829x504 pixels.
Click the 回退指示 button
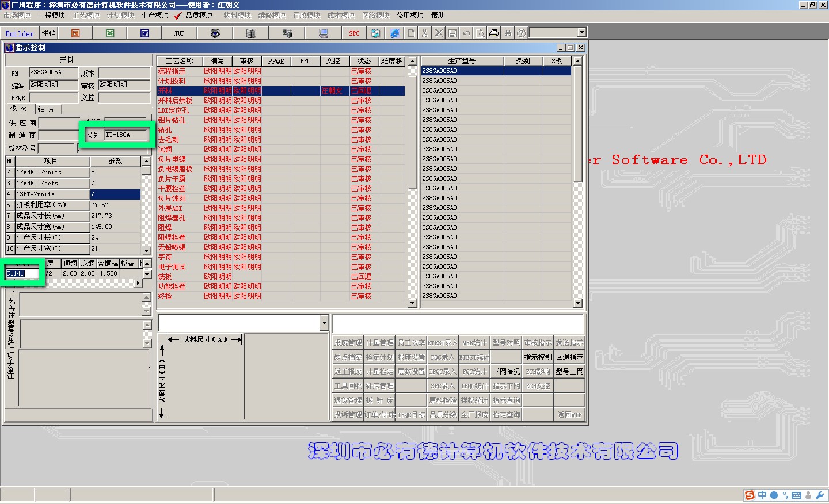coord(569,357)
